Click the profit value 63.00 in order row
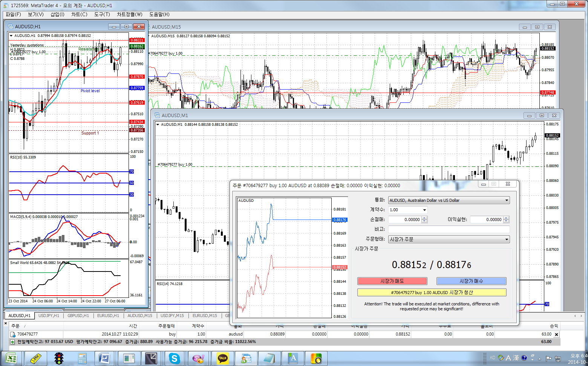This screenshot has width=588, height=366. click(547, 334)
